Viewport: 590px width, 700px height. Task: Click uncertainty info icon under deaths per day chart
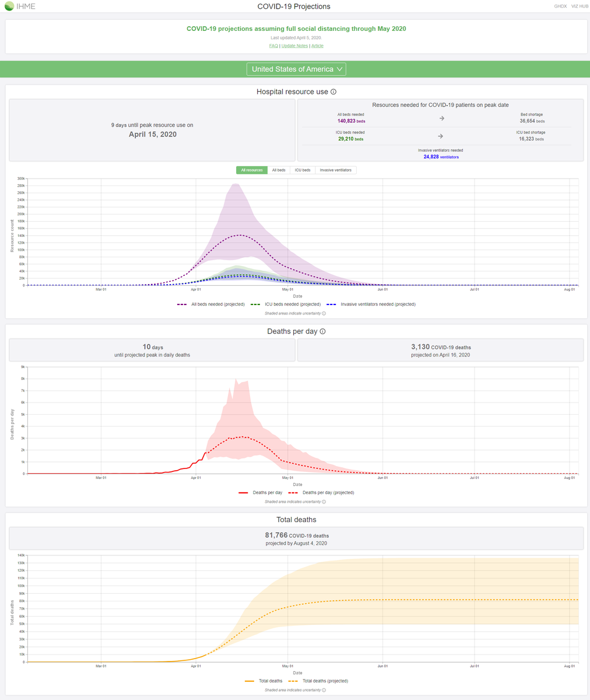[x=324, y=502]
